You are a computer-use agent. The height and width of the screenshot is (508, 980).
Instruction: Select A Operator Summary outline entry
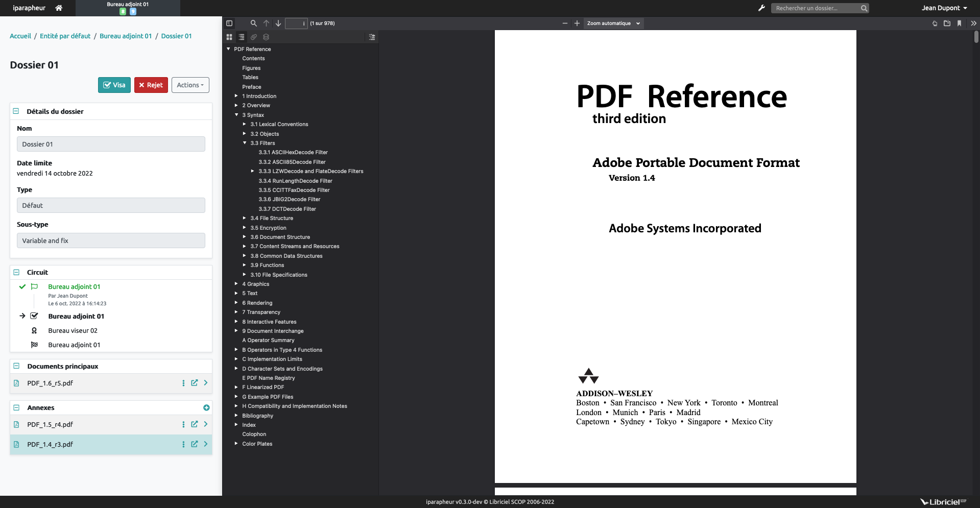pyautogui.click(x=268, y=340)
